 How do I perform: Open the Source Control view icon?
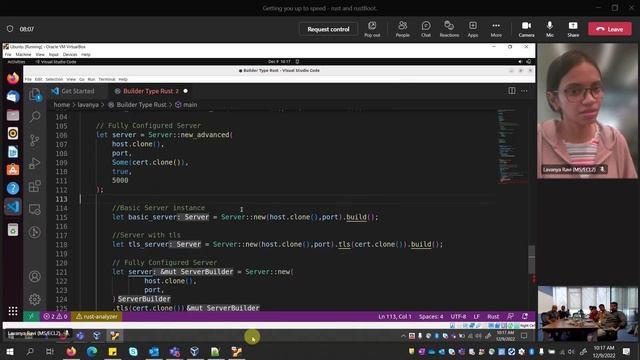(35, 140)
